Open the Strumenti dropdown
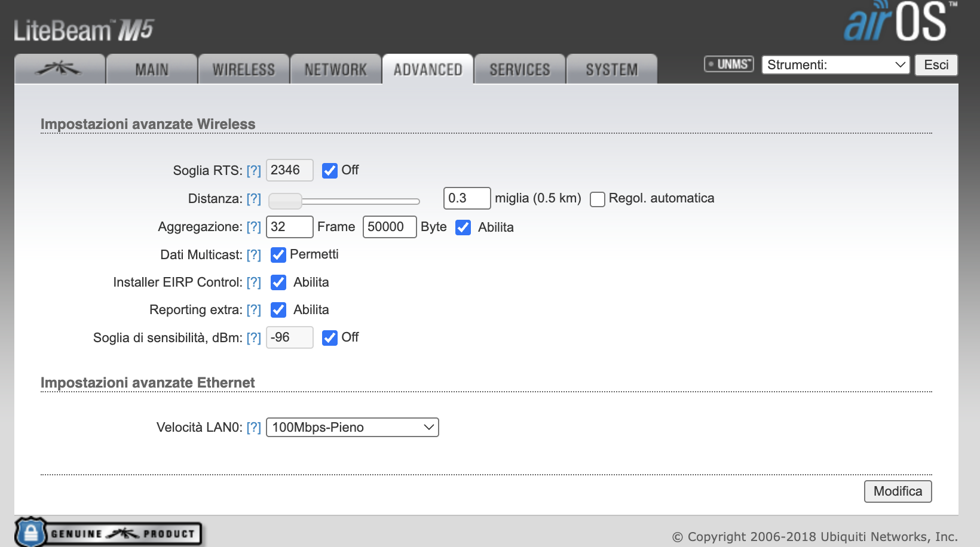This screenshot has width=980, height=547. pyautogui.click(x=835, y=64)
